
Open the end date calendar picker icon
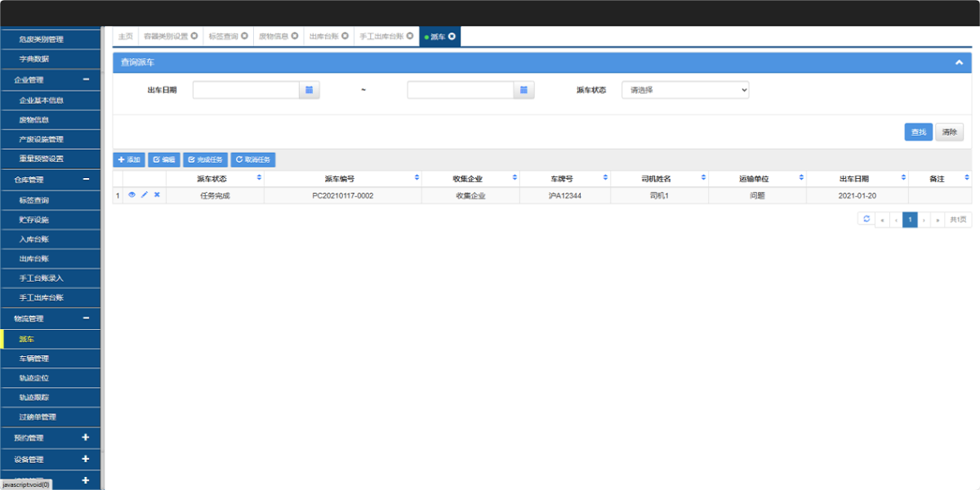(523, 90)
